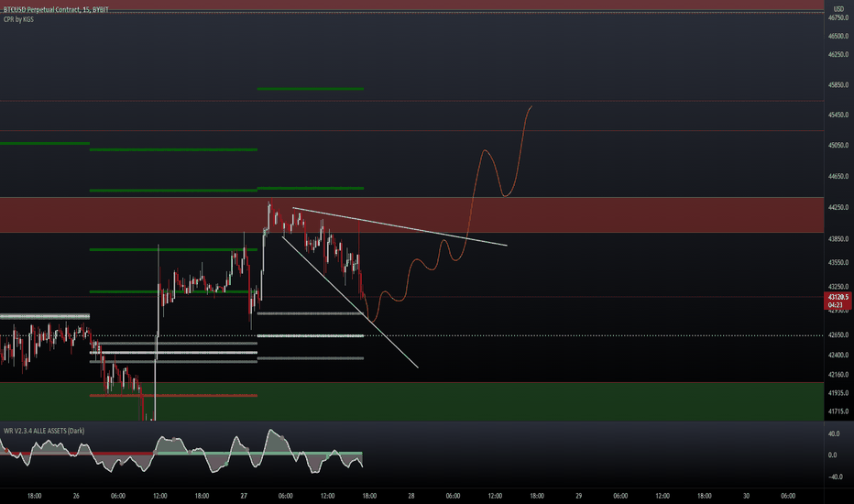Click the 44250.0 price axis label
854x504 pixels.
pos(838,208)
